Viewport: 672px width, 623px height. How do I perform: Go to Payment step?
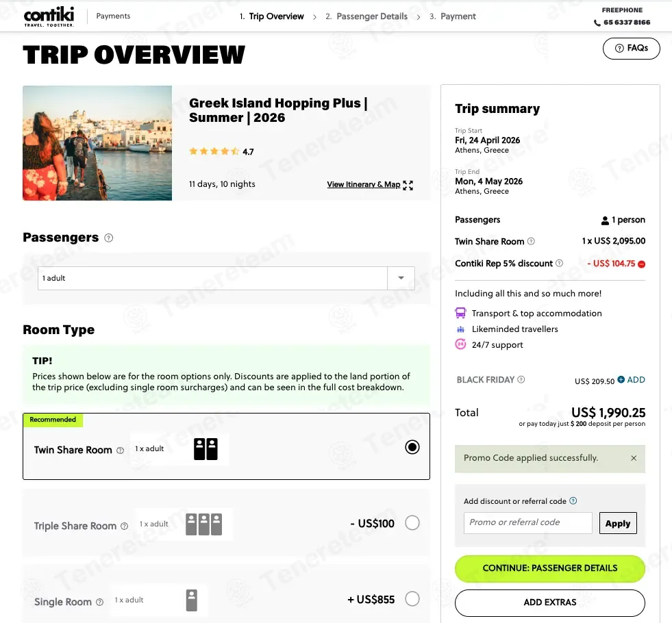[453, 16]
